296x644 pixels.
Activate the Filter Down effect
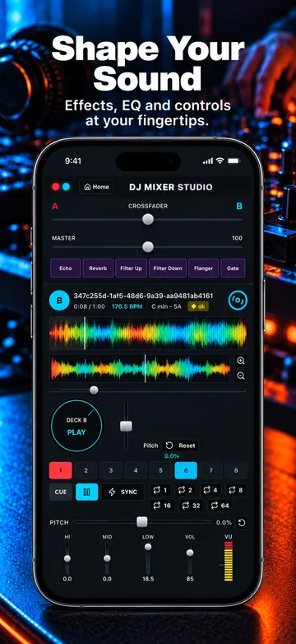pos(168,268)
